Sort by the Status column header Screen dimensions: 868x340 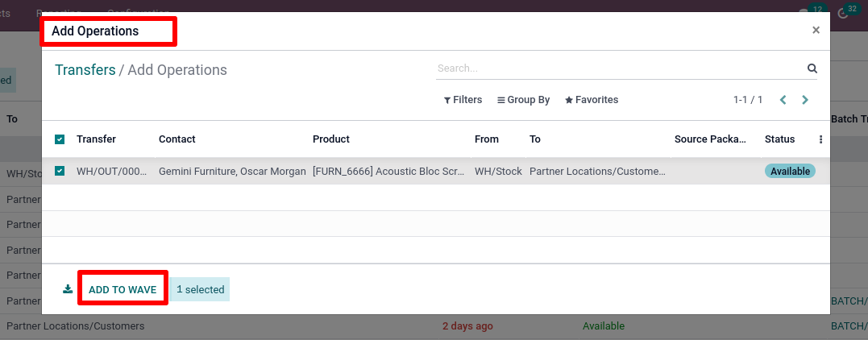tap(779, 139)
